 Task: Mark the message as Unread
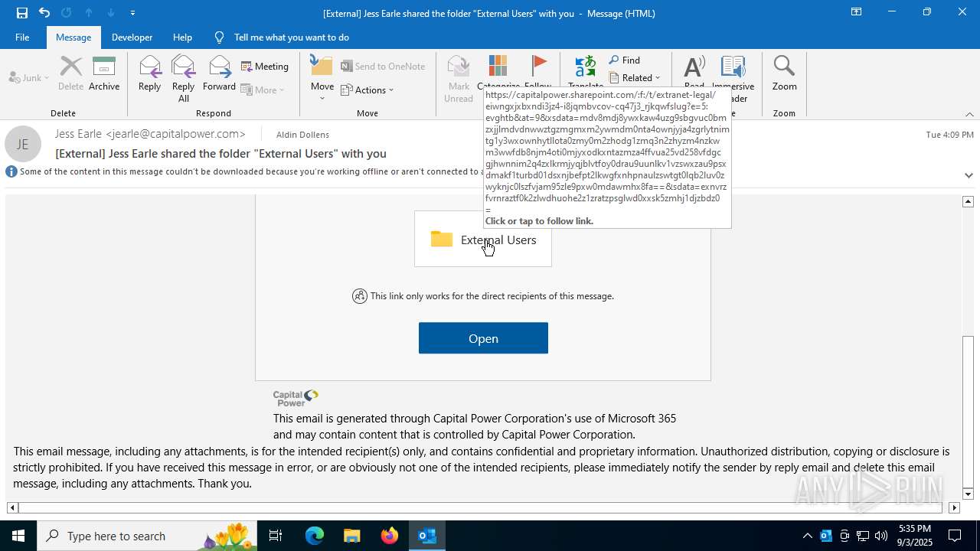(458, 79)
